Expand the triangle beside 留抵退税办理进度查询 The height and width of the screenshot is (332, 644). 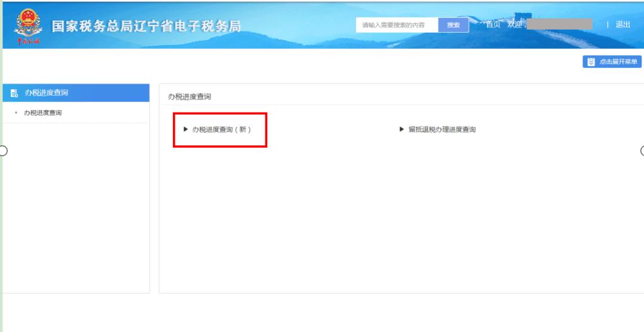click(402, 129)
